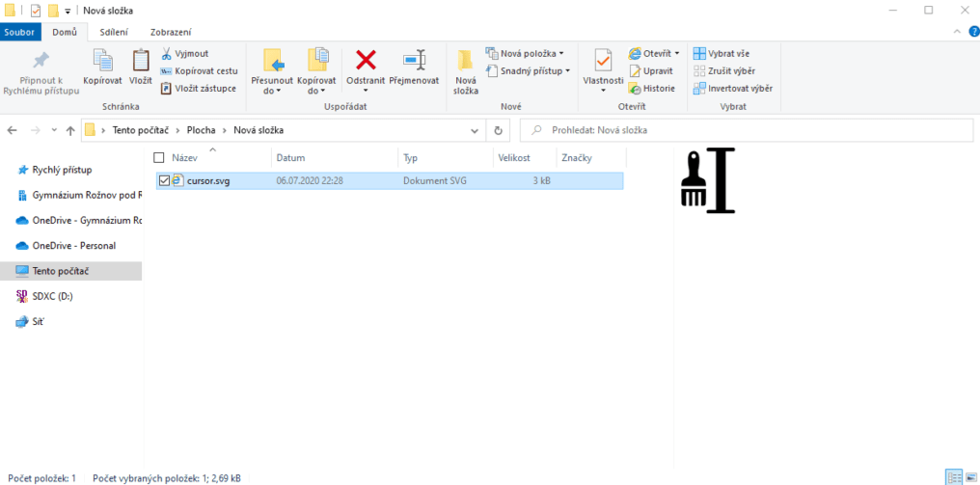
Task: Switch to the Zobrazení ribbon tab
Action: [x=170, y=32]
